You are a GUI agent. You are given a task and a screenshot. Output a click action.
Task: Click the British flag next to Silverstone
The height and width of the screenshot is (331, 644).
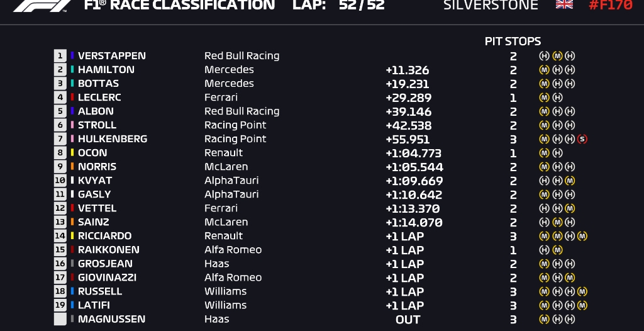564,4
